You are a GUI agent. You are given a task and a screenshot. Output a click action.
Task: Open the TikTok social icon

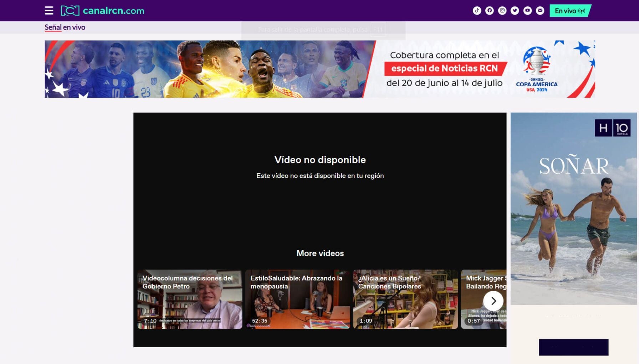coord(477,11)
